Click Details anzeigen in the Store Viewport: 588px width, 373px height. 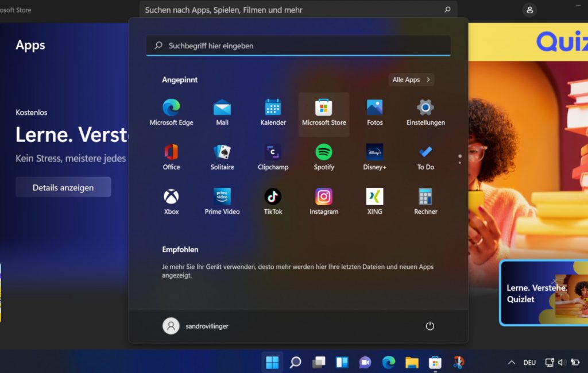pos(63,187)
